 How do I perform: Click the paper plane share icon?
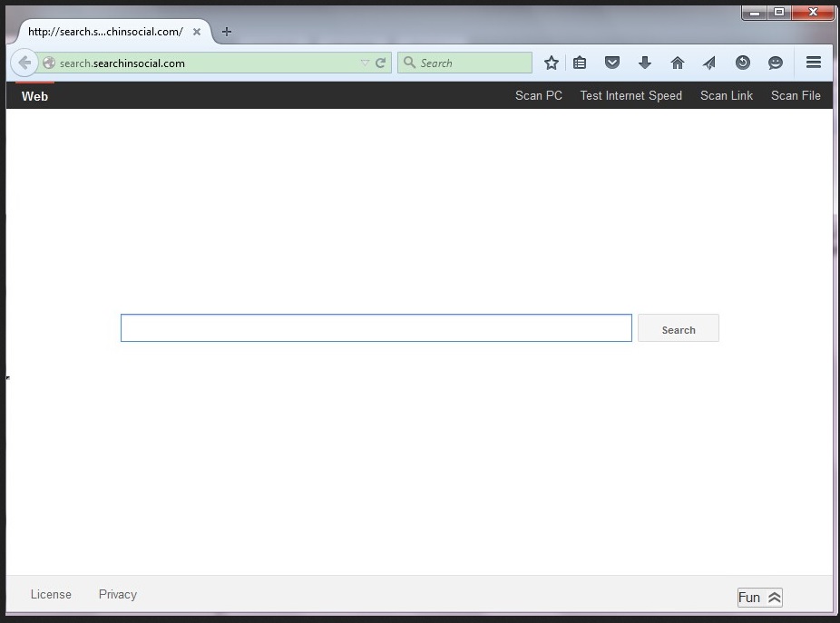[x=709, y=63]
